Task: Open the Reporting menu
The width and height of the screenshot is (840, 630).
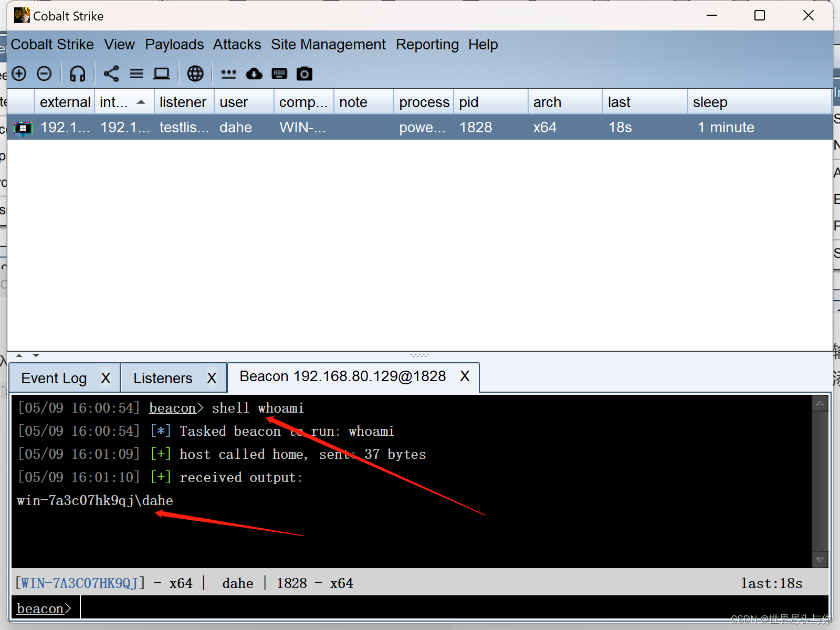Action: click(x=427, y=45)
